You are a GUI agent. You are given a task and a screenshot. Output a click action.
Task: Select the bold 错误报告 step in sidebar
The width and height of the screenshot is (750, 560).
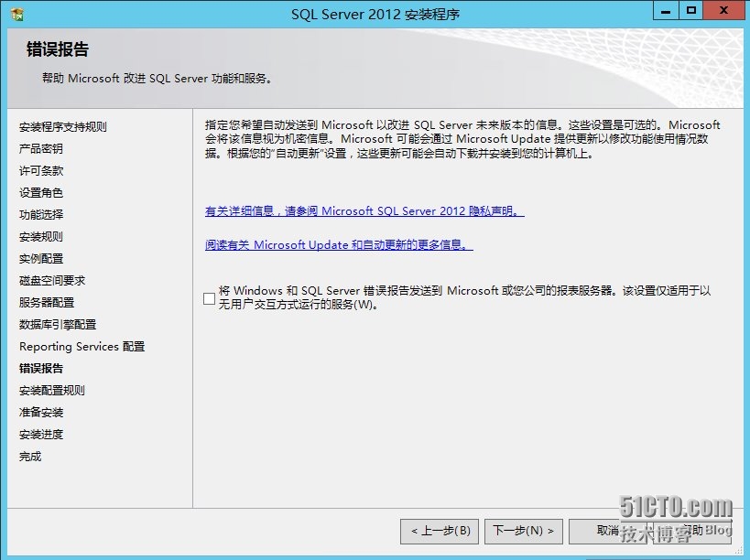click(x=40, y=369)
